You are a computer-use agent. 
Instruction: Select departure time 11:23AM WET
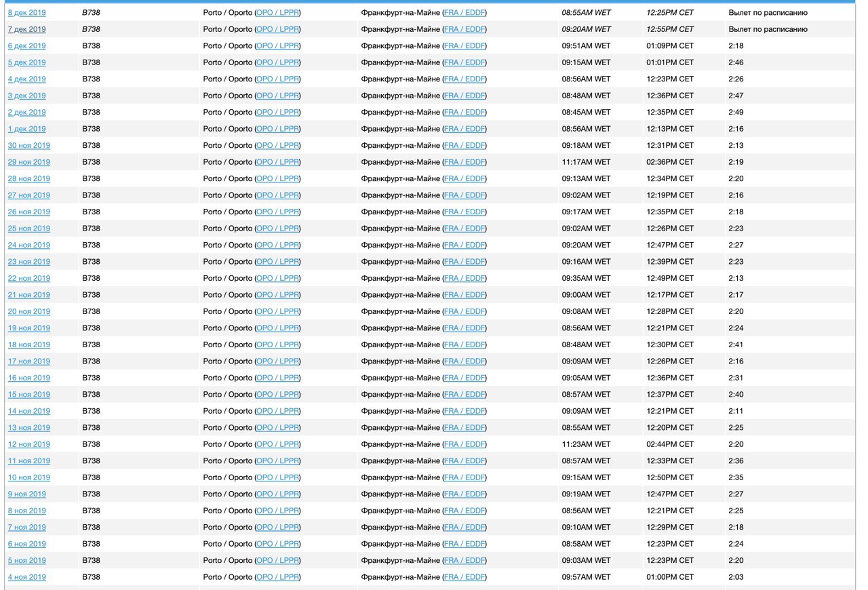tap(586, 445)
